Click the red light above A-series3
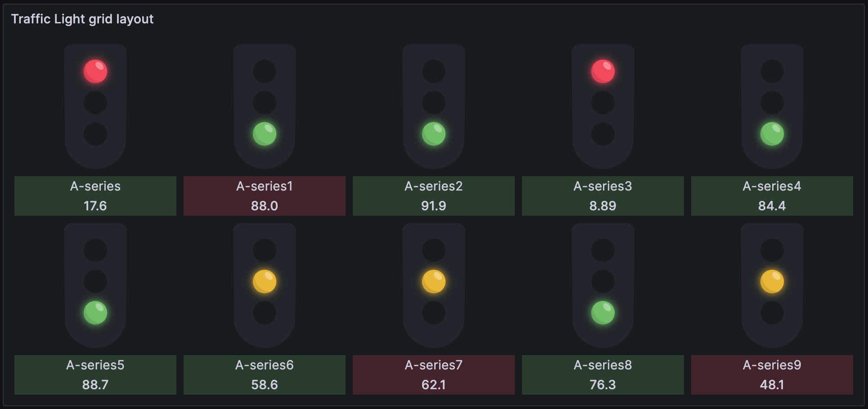 click(x=603, y=71)
